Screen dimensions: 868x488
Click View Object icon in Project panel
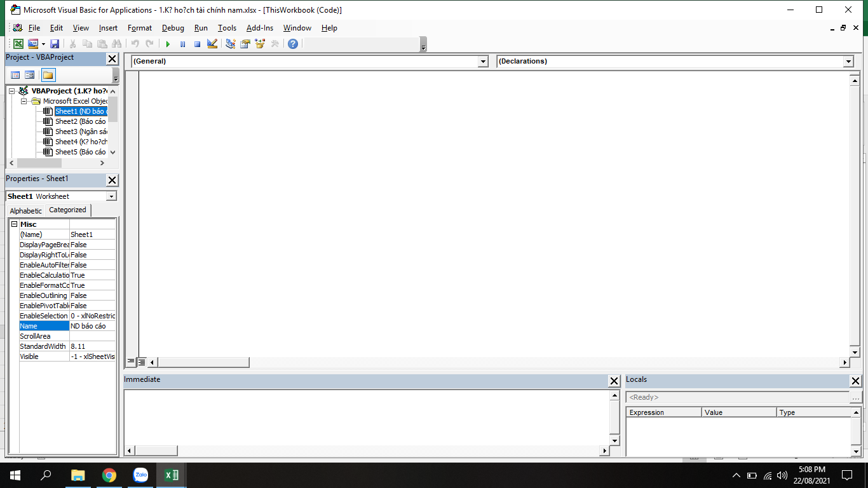point(30,75)
